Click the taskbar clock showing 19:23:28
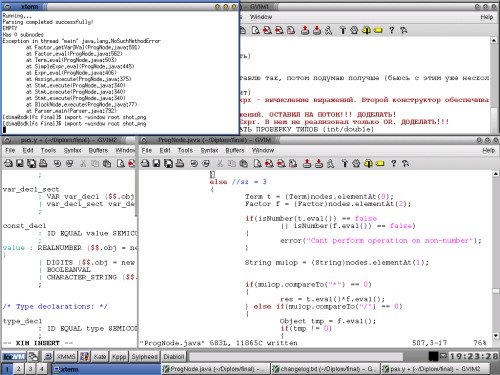This screenshot has width=500, height=375. tap(474, 356)
